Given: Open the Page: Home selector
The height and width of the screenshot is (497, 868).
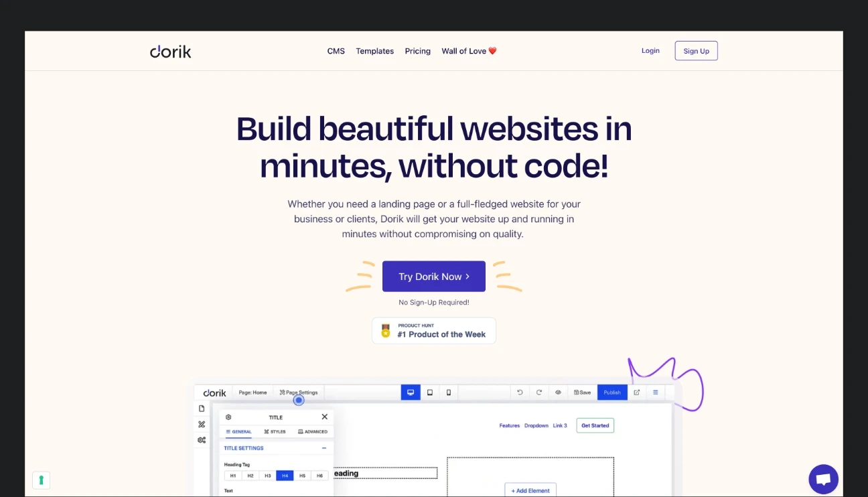Looking at the screenshot, I should (x=253, y=393).
